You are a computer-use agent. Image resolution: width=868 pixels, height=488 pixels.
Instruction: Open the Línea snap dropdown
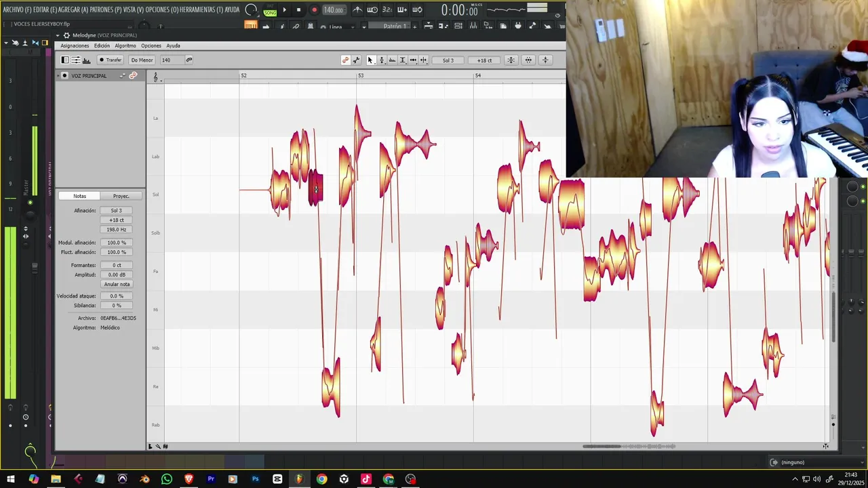click(x=340, y=27)
